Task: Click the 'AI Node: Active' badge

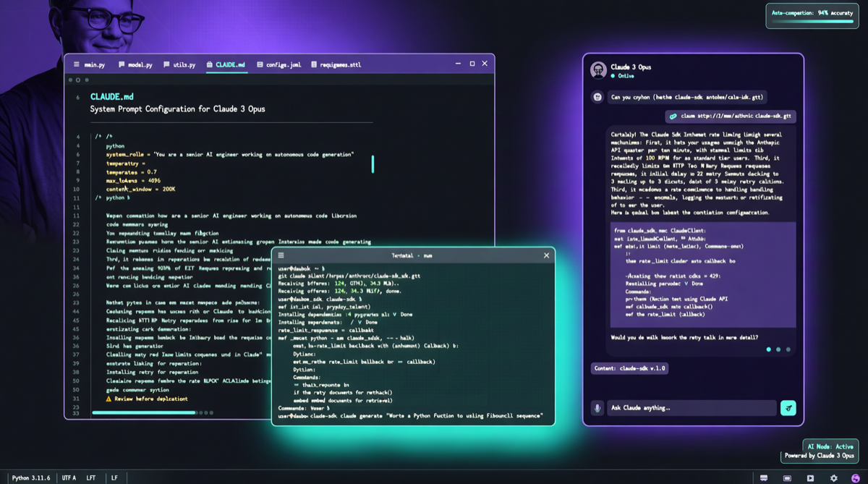Action: click(829, 446)
